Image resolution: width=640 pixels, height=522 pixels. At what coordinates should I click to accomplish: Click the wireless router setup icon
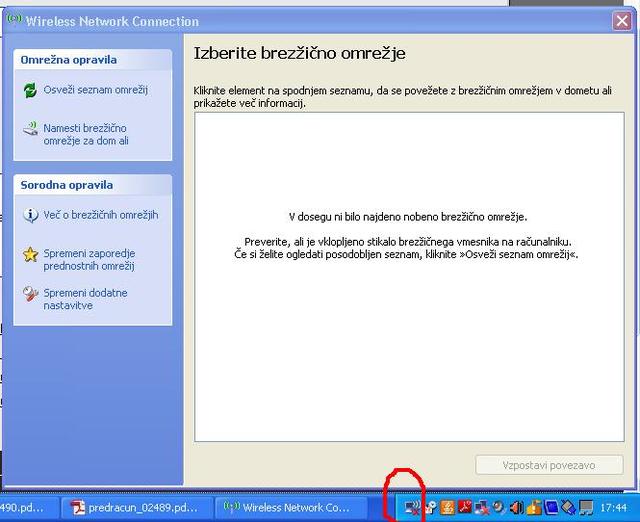coord(30,129)
